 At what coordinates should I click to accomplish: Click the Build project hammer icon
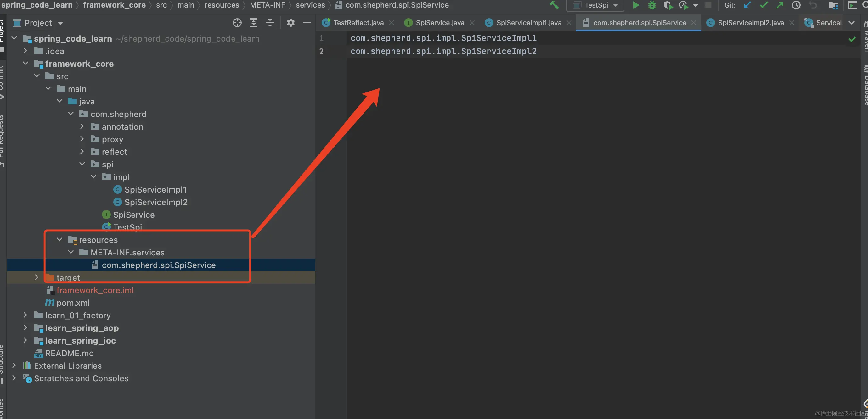[554, 5]
